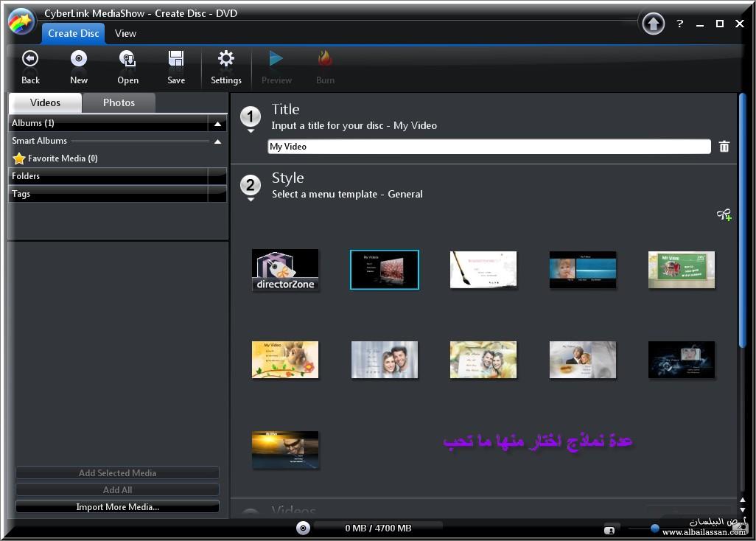Select the blue child photo template
This screenshot has width=756, height=541.
coord(582,270)
